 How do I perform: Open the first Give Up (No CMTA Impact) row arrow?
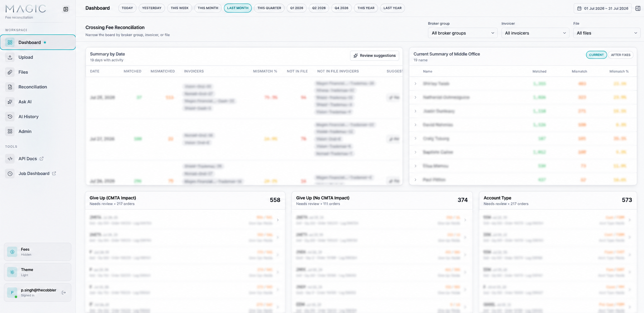(465, 220)
